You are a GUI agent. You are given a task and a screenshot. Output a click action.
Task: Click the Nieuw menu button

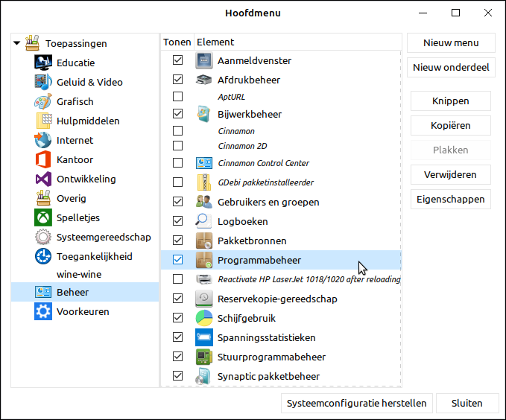[449, 42]
